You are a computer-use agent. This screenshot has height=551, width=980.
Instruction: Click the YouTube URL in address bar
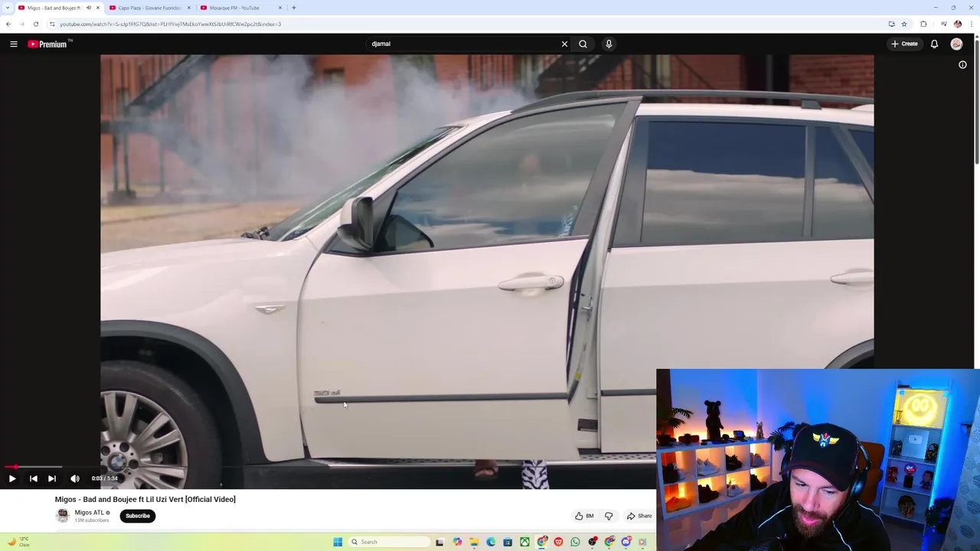(170, 24)
